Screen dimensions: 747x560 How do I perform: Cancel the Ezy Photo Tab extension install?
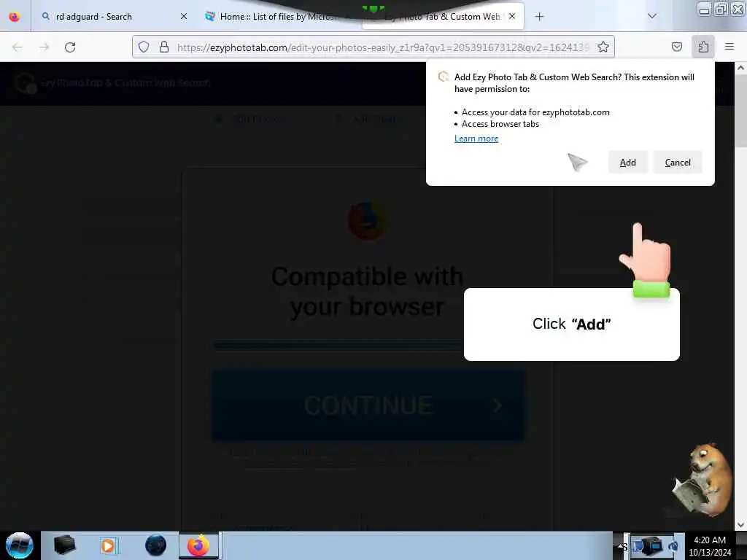click(678, 163)
